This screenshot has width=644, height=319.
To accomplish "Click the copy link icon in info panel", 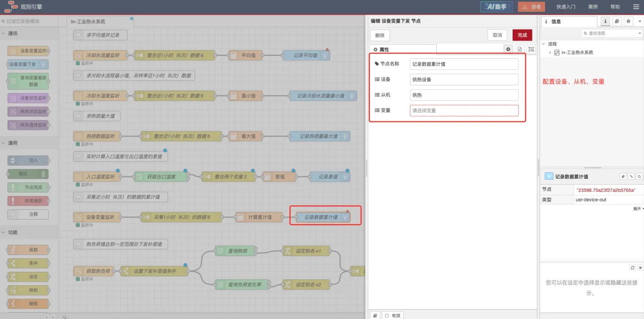I will point(631,176).
